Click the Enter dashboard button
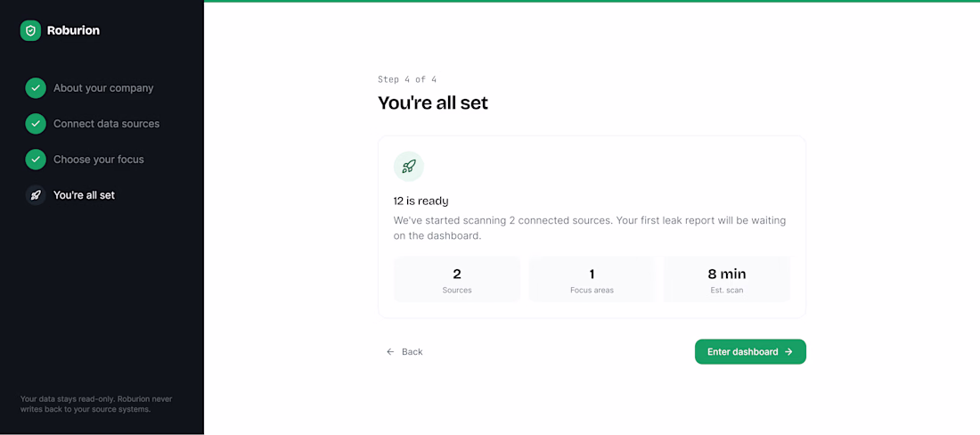The height and width of the screenshot is (435, 980). coord(750,352)
